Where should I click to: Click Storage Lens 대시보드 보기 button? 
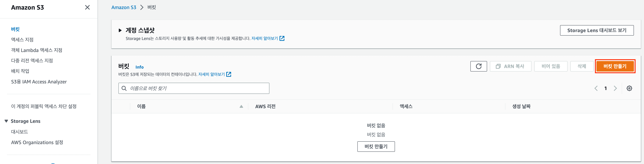click(597, 30)
